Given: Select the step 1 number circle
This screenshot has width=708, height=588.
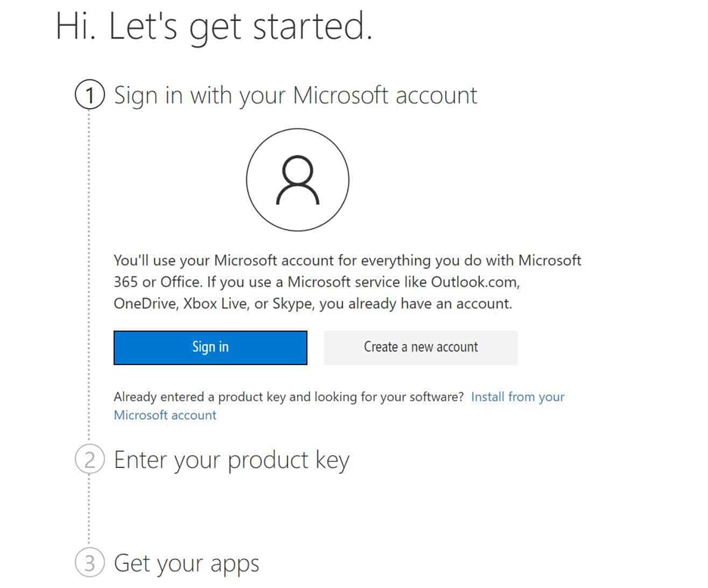Looking at the screenshot, I should click(x=89, y=94).
